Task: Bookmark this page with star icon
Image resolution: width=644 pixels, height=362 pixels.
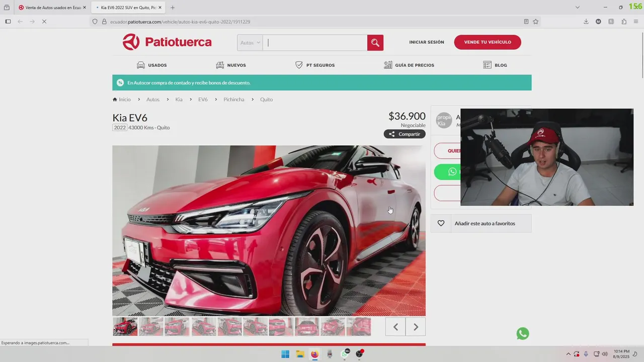Action: (x=535, y=22)
